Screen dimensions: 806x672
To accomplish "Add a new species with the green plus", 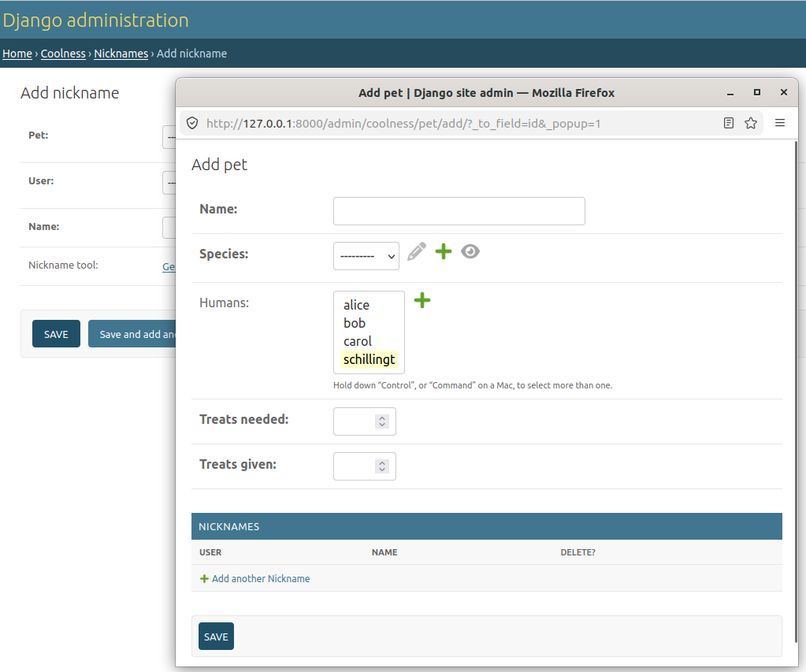I will pyautogui.click(x=443, y=252).
